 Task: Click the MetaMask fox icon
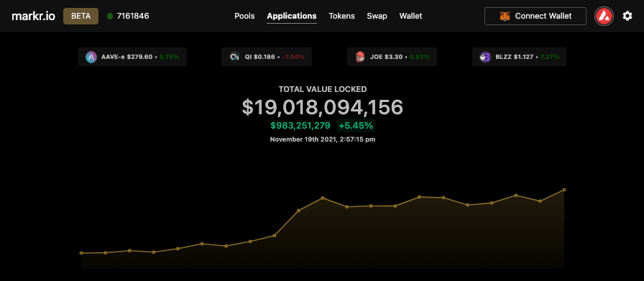pos(505,16)
